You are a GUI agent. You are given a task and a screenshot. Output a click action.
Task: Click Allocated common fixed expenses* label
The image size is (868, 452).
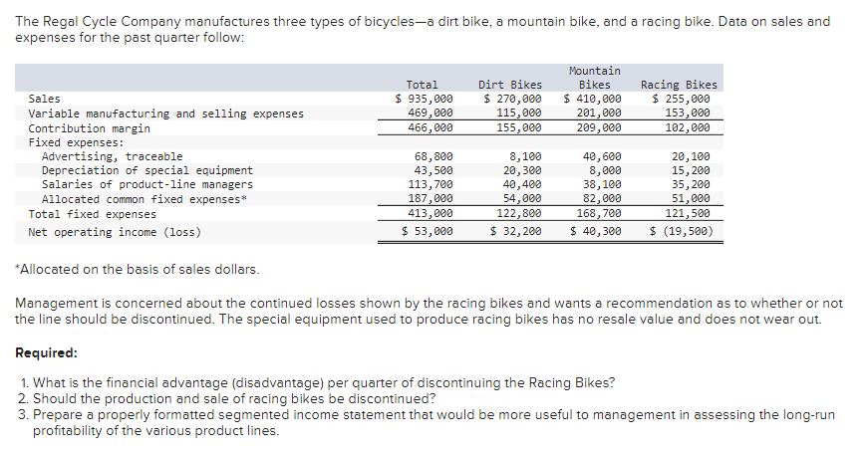pos(144,199)
